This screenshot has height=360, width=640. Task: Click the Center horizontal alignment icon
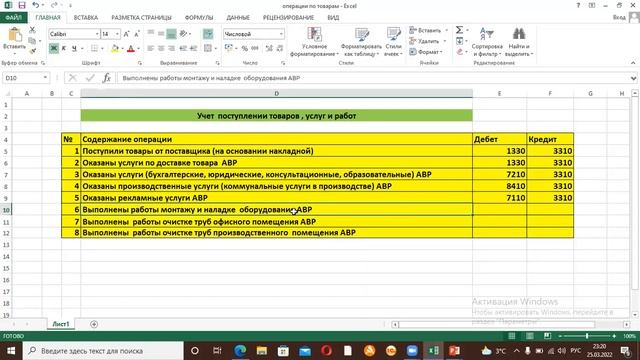coord(161,49)
